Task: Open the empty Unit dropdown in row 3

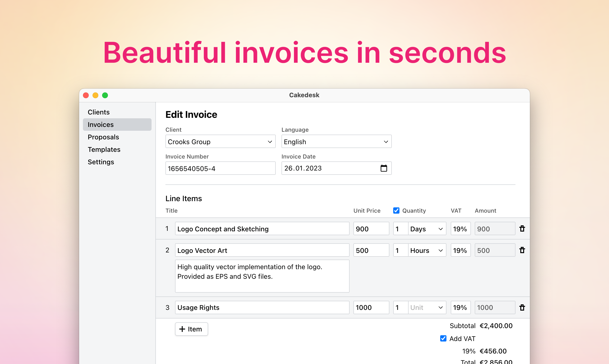Action: click(427, 307)
